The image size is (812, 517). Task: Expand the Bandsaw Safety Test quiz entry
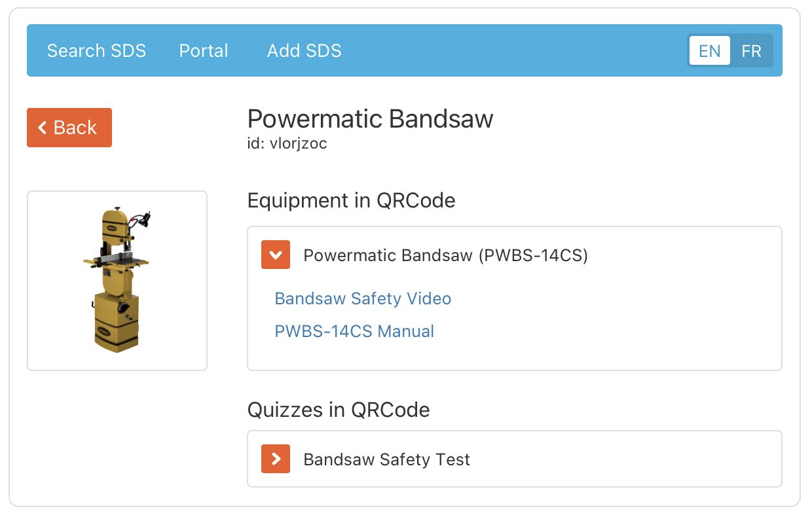click(275, 459)
